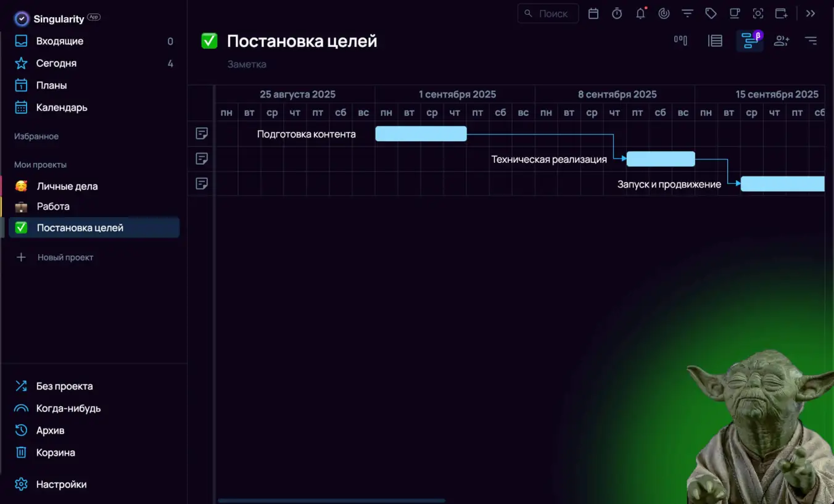Image resolution: width=834 pixels, height=504 pixels.
Task: Click the Мои проекты header
Action: tap(40, 165)
